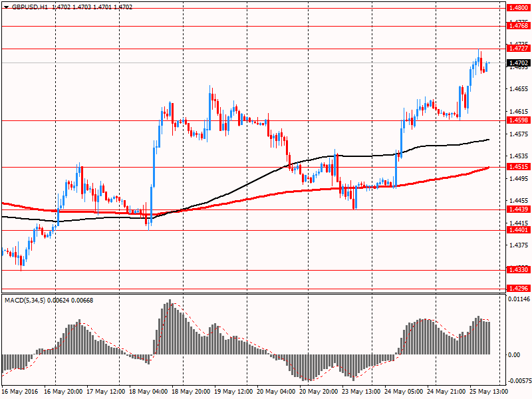Click the 1.4375 price scale value
This screenshot has height=399, width=532.
(x=519, y=245)
